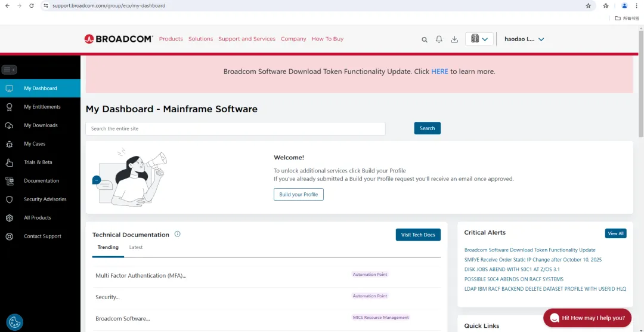Click the search magnifier icon in header

425,39
